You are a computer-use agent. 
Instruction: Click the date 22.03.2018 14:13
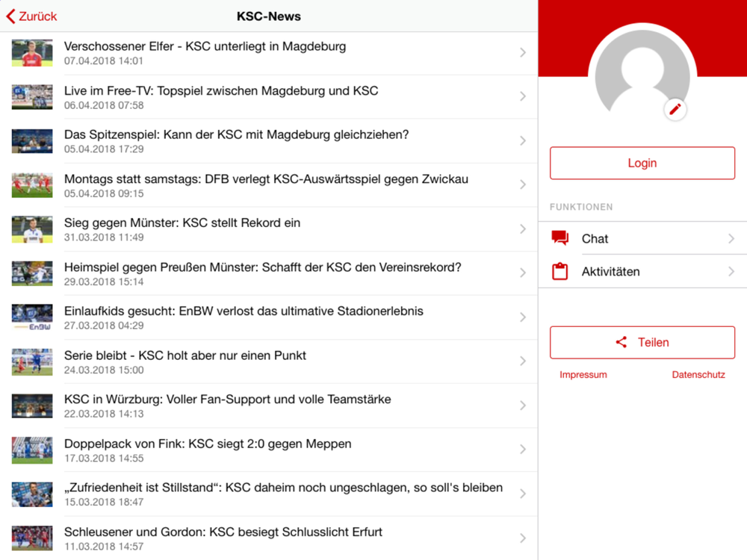point(103,414)
